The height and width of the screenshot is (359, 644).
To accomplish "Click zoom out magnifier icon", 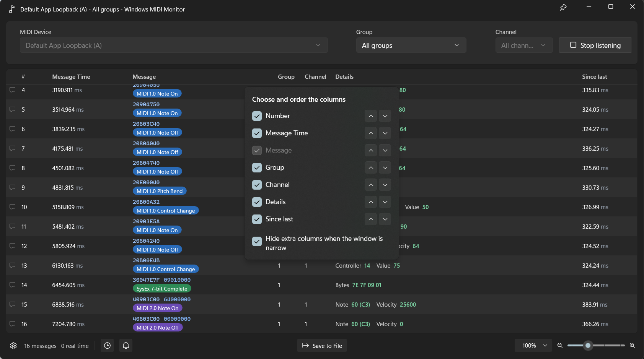I will pos(560,345).
